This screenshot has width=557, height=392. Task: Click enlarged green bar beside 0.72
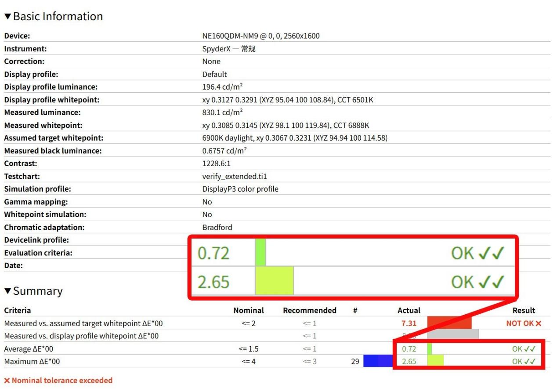pos(260,253)
